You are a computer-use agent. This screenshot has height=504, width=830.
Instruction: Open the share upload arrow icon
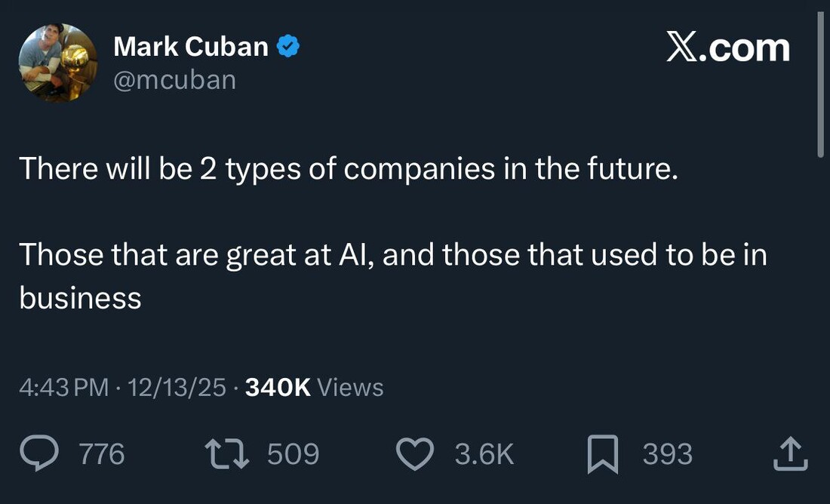tap(791, 454)
